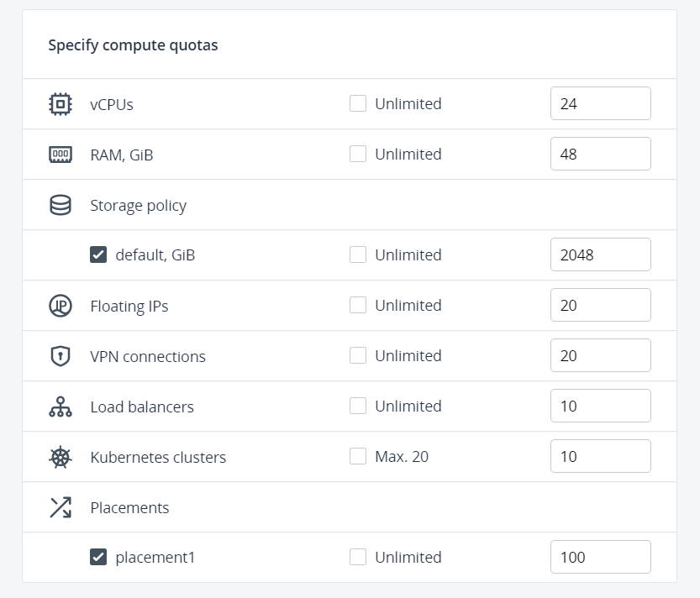Click the Floating IPs icon
Viewport: 700px width, 598px height.
[x=61, y=306]
